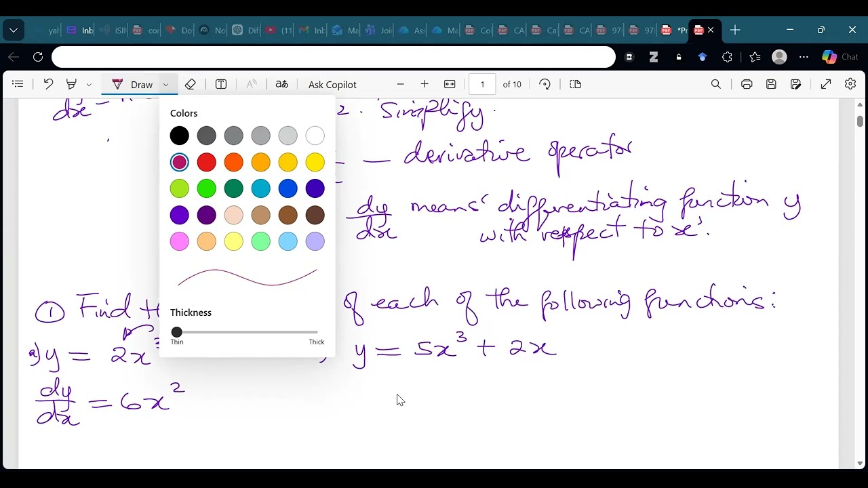Switch the page view layout
This screenshot has width=868, height=488.
[x=576, y=84]
